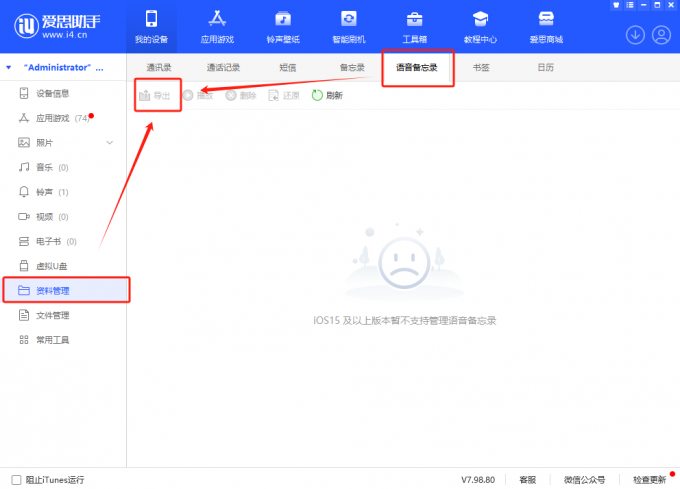Switch to the 通讯录 tab
The width and height of the screenshot is (680, 489).
[x=159, y=68]
